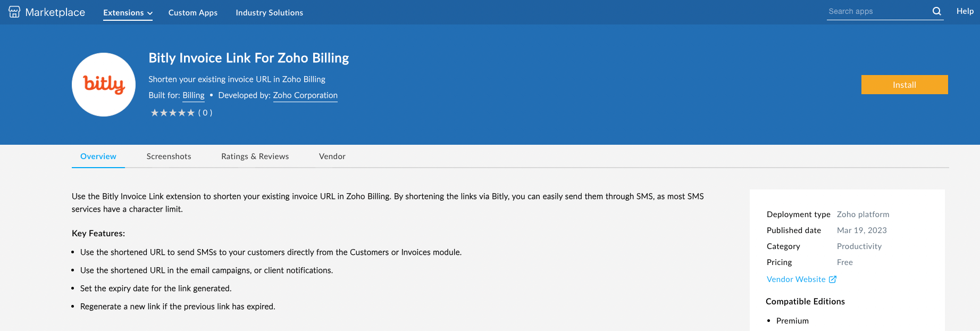Click the search magnifier icon
This screenshot has width=980, height=331.
click(x=937, y=11)
